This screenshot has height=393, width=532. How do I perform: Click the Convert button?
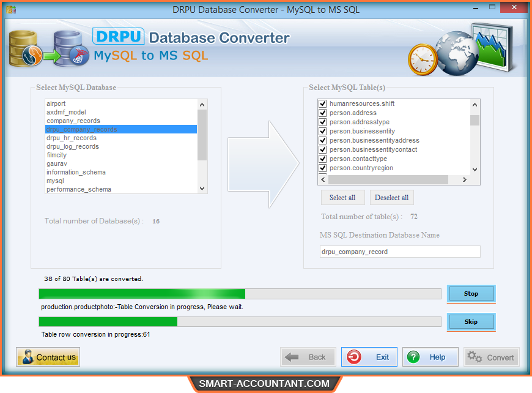click(x=491, y=357)
